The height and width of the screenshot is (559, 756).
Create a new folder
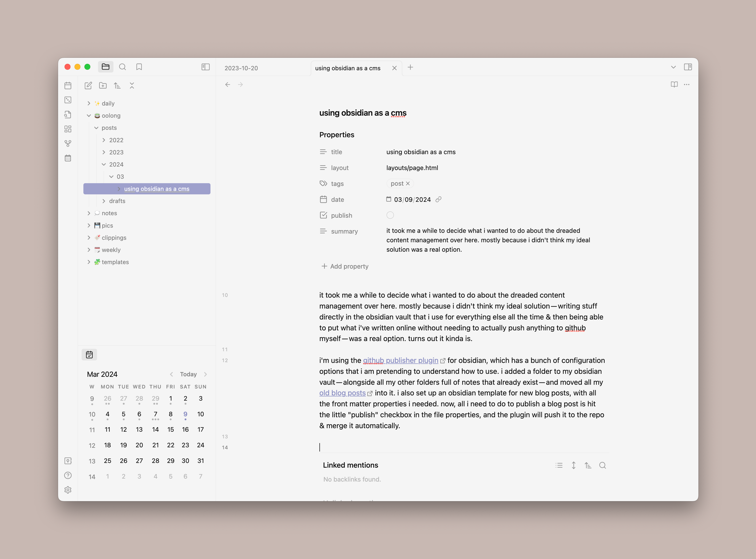pyautogui.click(x=103, y=86)
